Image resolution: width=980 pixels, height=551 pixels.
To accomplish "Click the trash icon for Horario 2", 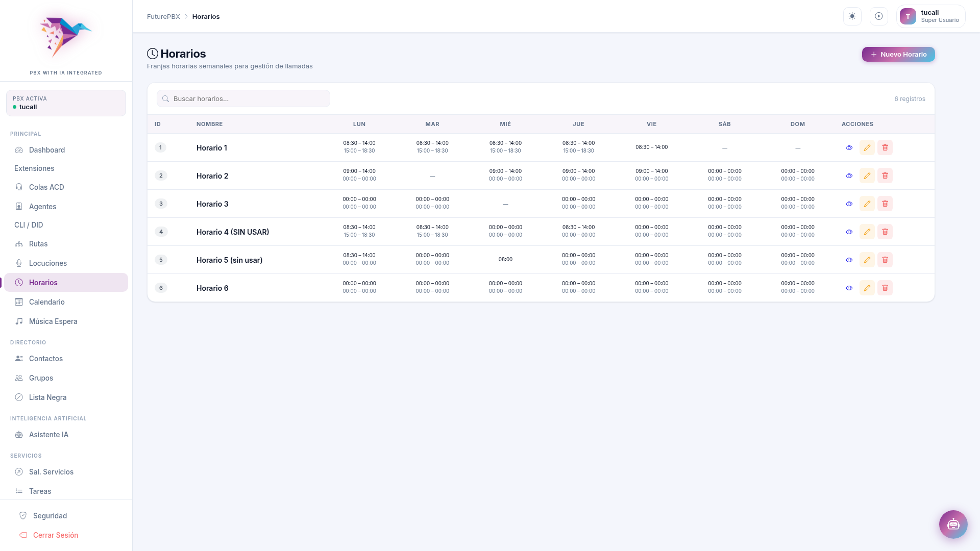I will (x=885, y=176).
